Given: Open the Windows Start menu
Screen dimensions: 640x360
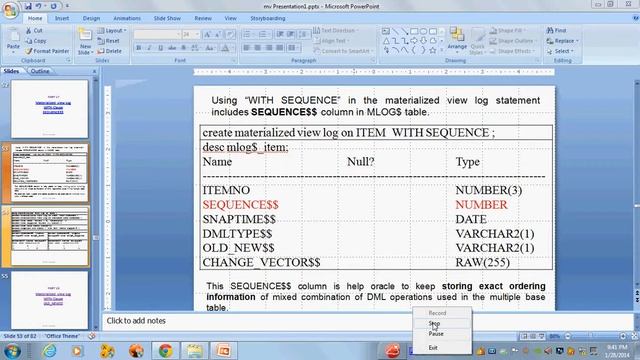Looking at the screenshot, I should (12, 351).
